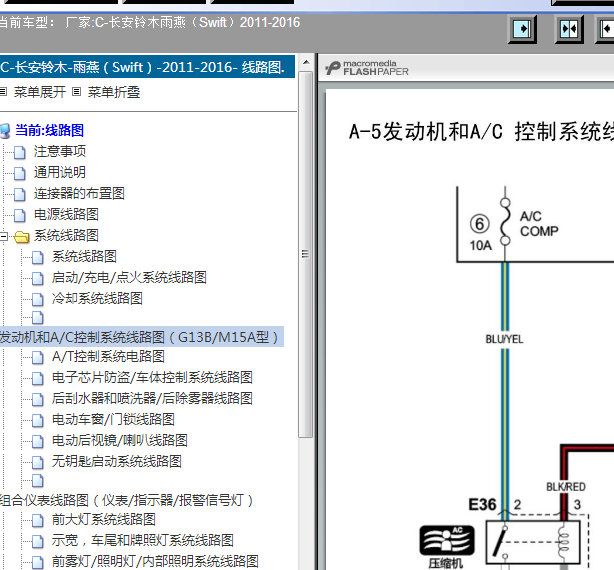Open the 注意事项 page
Viewport: 614px width, 570px height.
[60, 152]
